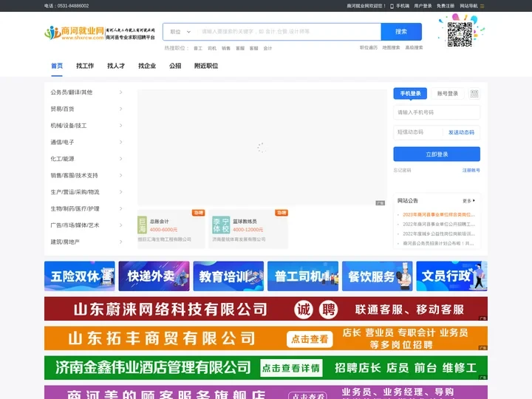532x399 pixels.
Task: Click hot search term 司机
Action: point(212,49)
